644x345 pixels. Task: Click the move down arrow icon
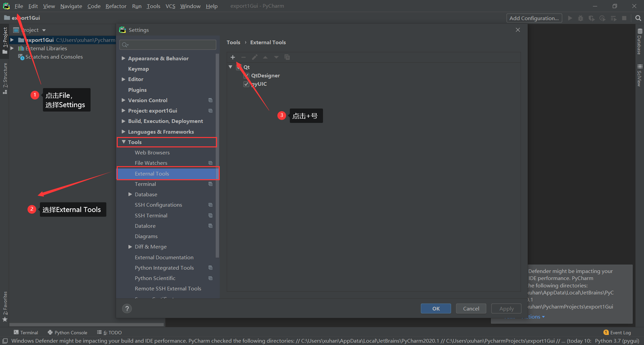(276, 57)
